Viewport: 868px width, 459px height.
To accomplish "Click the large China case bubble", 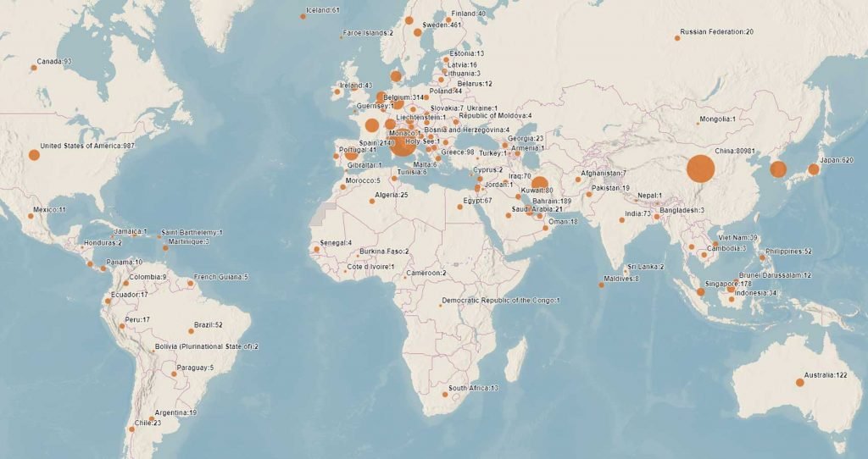I will tap(700, 169).
